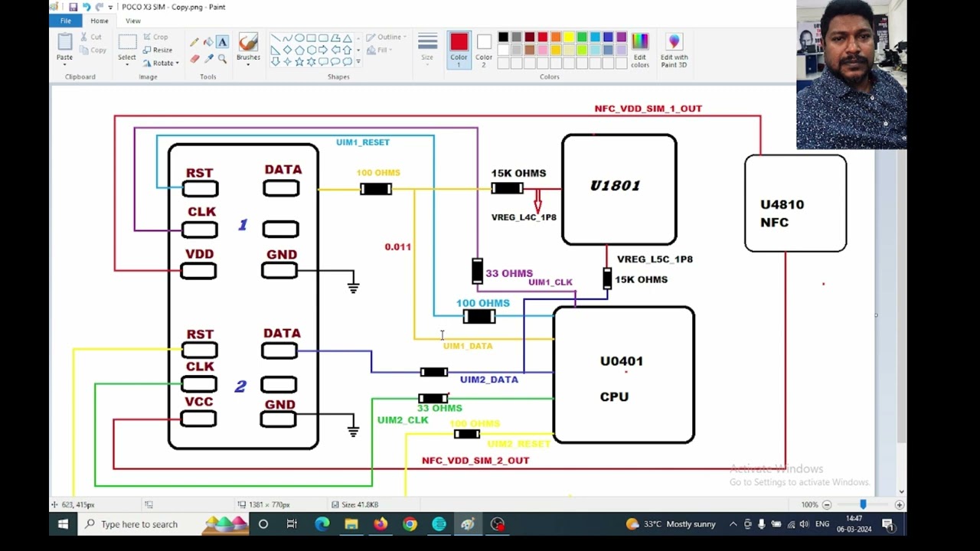Select the Fill with color bucket tool
The width and height of the screenshot is (980, 551).
(208, 42)
